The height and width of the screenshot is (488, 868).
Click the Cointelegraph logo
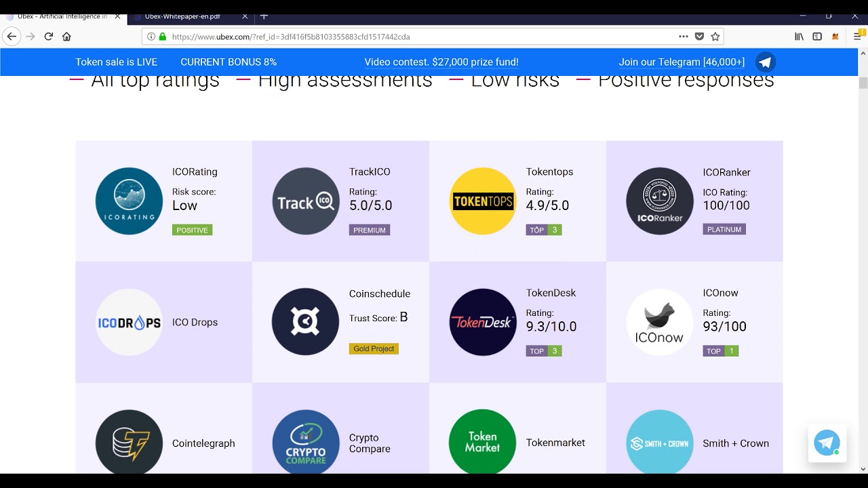(x=129, y=441)
